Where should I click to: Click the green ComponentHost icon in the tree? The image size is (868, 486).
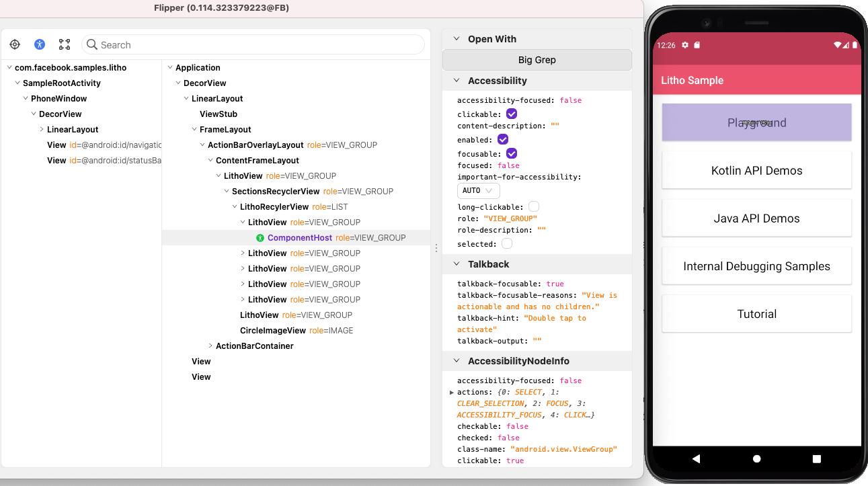click(260, 237)
